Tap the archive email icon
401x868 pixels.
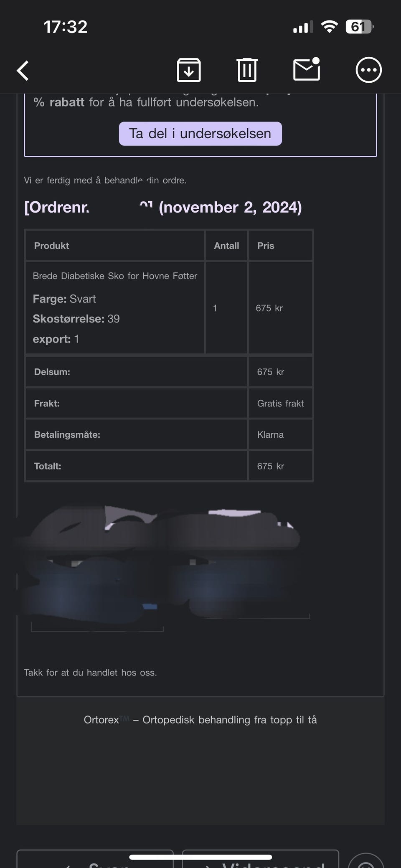[x=188, y=70]
